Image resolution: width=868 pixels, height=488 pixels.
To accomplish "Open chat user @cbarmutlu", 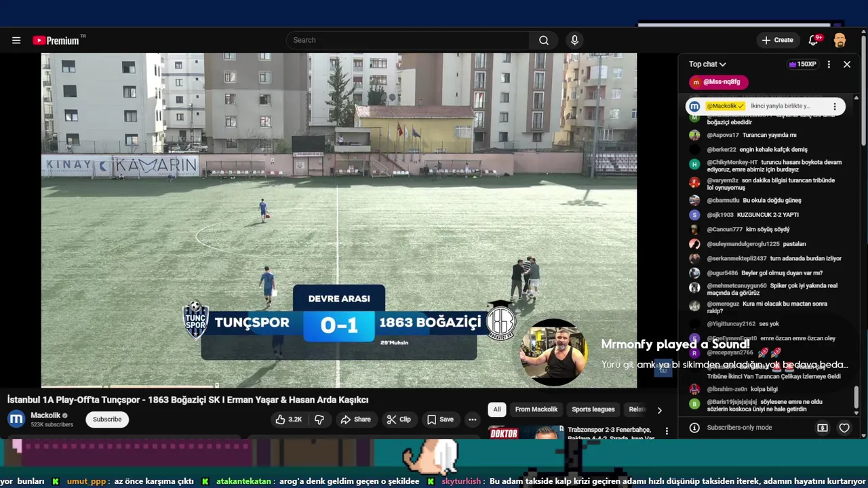I will (x=723, y=201).
